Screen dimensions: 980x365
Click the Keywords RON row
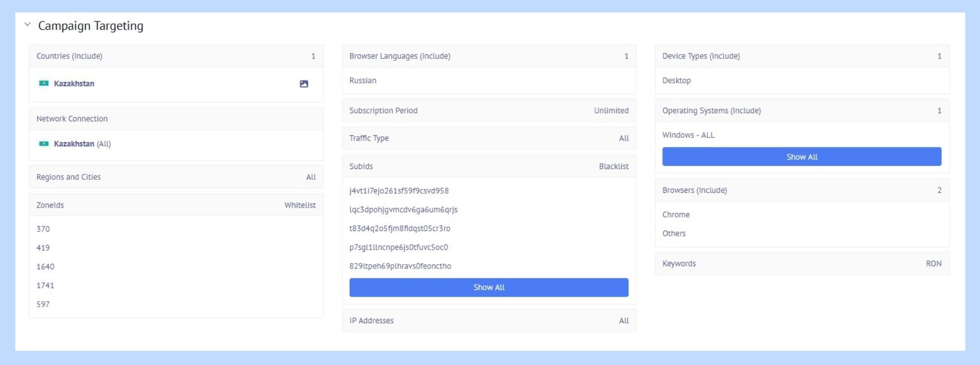tap(802, 263)
